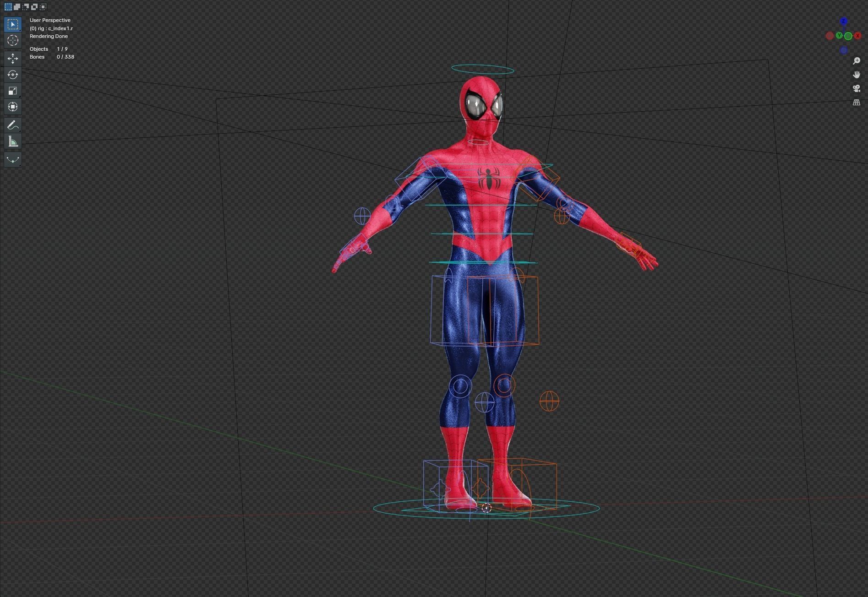Select the blue globe control between knees
Viewport: 868px width, 597px height.
484,402
